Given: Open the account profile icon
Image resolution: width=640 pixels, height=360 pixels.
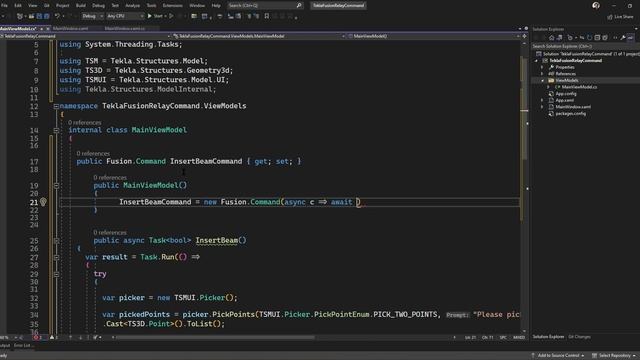Looking at the screenshot, I should pos(596,5).
